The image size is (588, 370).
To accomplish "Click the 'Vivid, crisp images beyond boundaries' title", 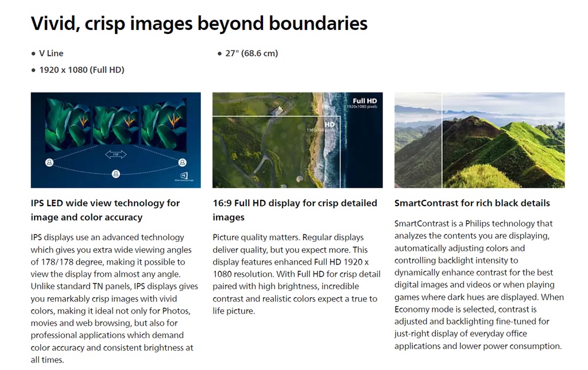I will click(x=199, y=24).
